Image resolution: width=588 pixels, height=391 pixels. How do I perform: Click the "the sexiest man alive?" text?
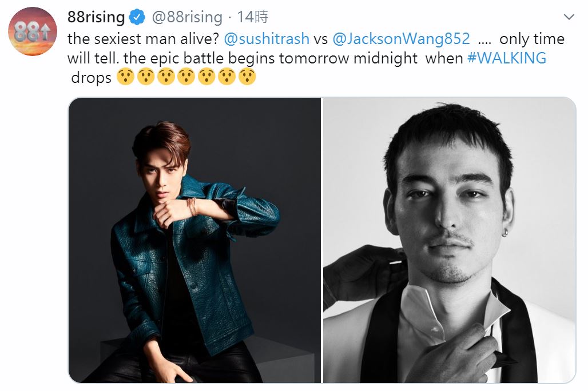(143, 39)
